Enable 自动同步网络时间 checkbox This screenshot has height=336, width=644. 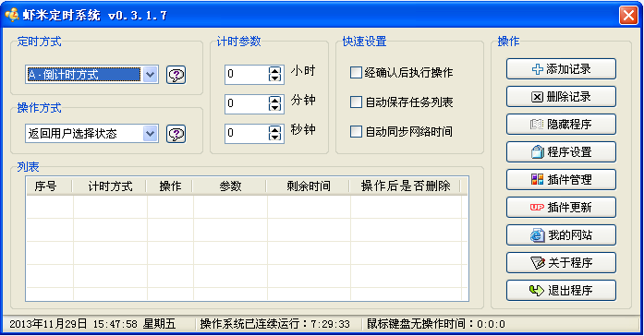356,132
